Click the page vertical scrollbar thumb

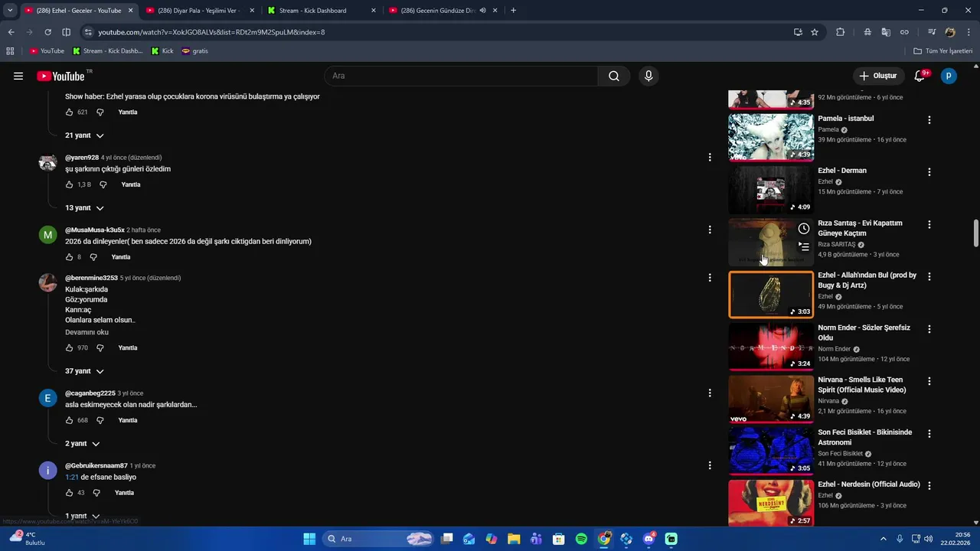click(x=976, y=234)
